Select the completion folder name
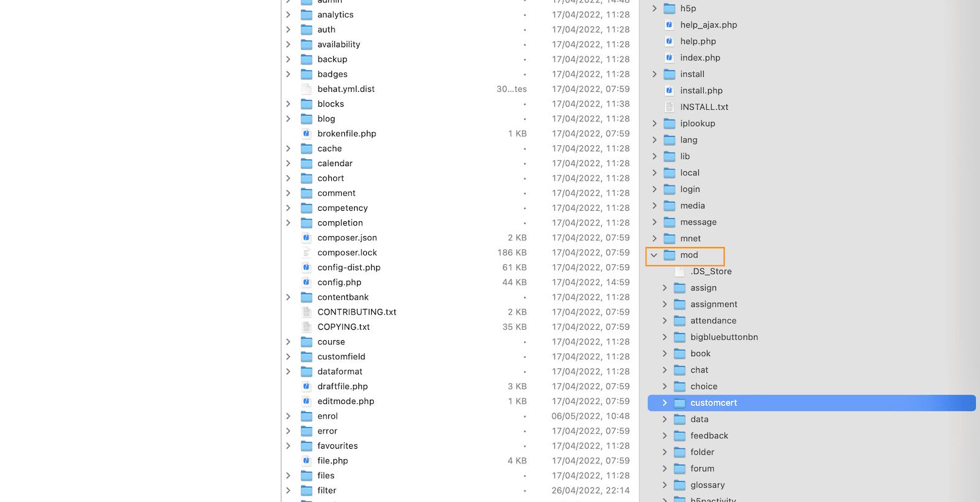 tap(340, 223)
